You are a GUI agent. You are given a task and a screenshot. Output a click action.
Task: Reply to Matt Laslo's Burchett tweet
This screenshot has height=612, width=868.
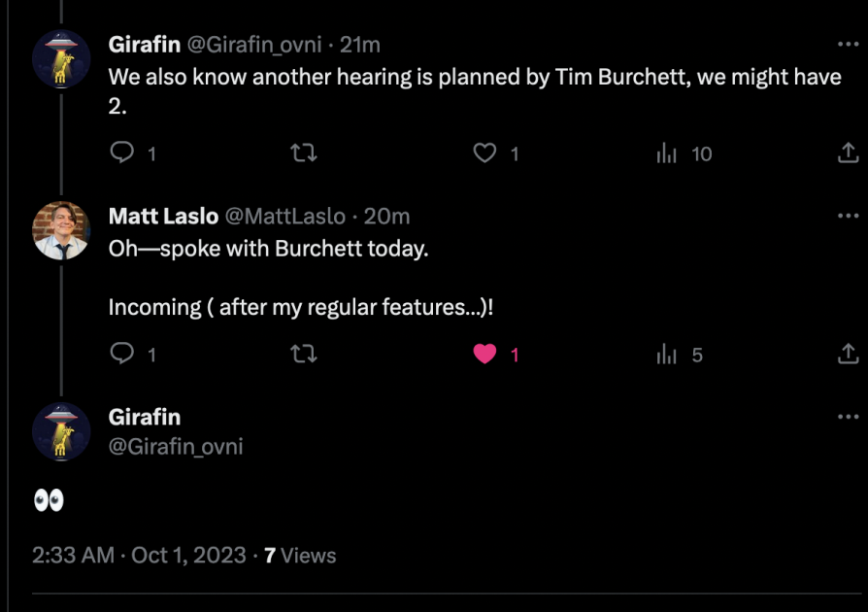pyautogui.click(x=122, y=354)
